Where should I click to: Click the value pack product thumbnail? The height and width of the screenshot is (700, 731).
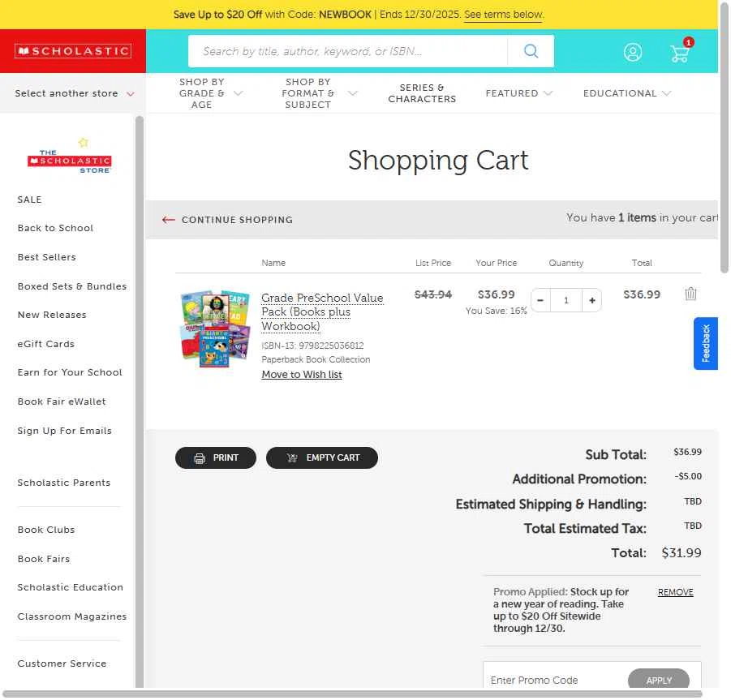(x=215, y=329)
